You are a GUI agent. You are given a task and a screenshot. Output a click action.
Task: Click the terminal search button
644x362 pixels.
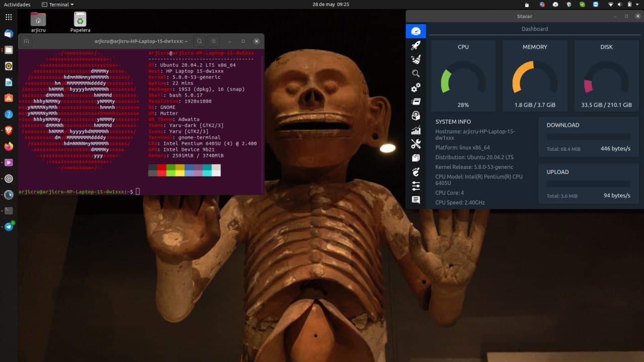(200, 41)
